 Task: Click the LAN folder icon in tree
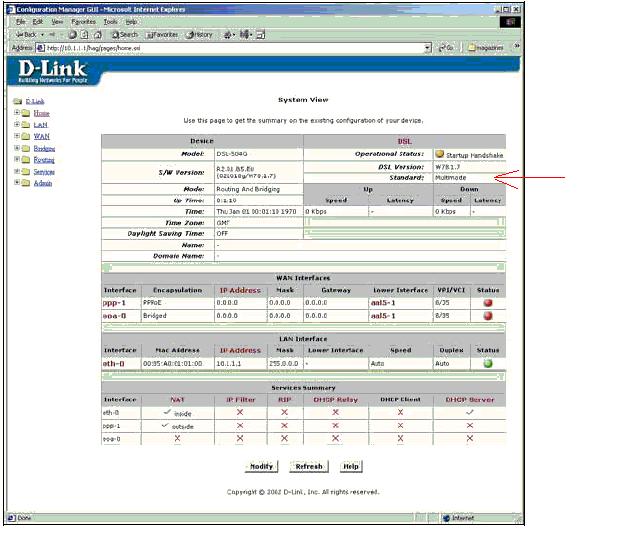26,125
